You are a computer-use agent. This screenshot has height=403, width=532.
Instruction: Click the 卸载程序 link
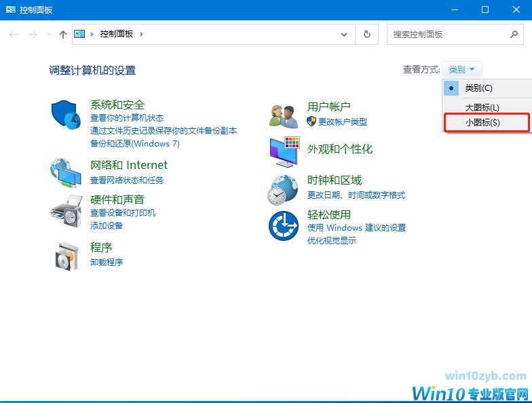(107, 262)
